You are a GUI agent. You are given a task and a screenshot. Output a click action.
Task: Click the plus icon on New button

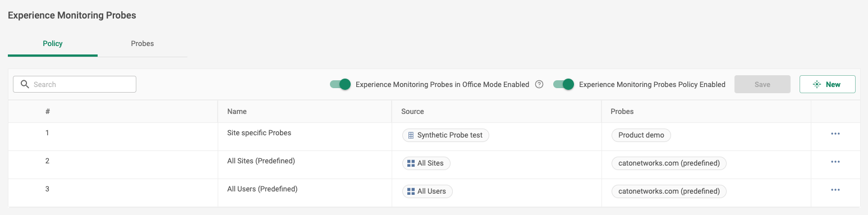point(818,84)
